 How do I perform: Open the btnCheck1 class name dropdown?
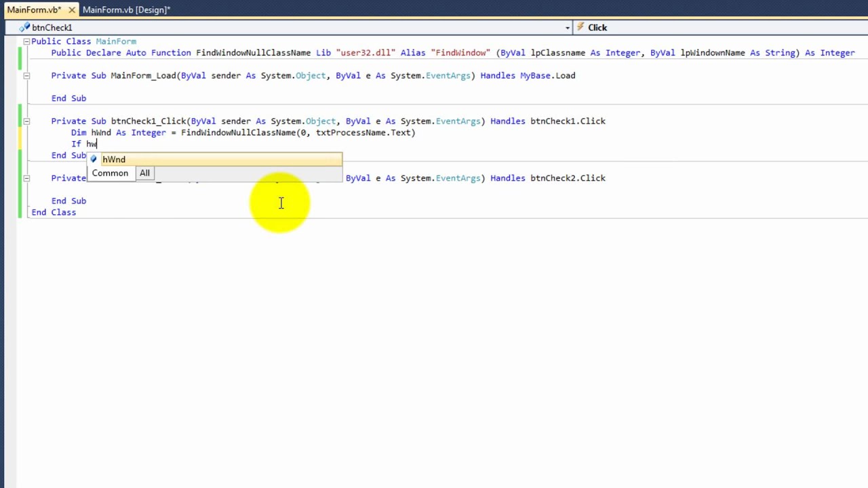tap(568, 28)
